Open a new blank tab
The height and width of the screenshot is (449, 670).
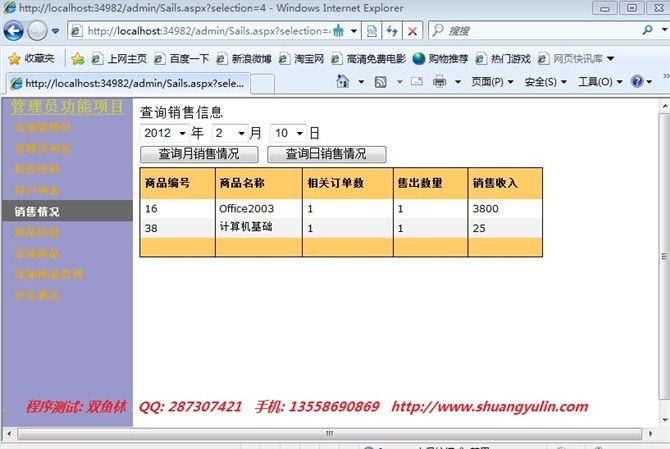[262, 84]
